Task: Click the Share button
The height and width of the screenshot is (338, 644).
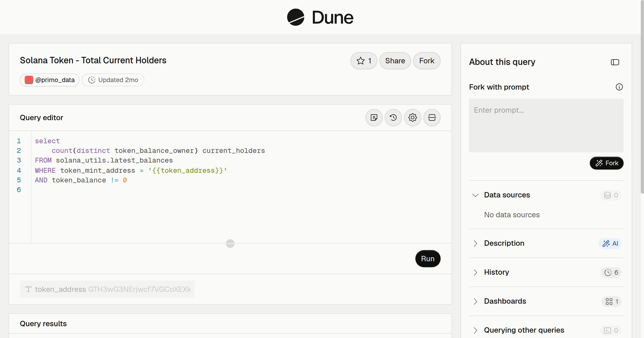Action: point(395,61)
